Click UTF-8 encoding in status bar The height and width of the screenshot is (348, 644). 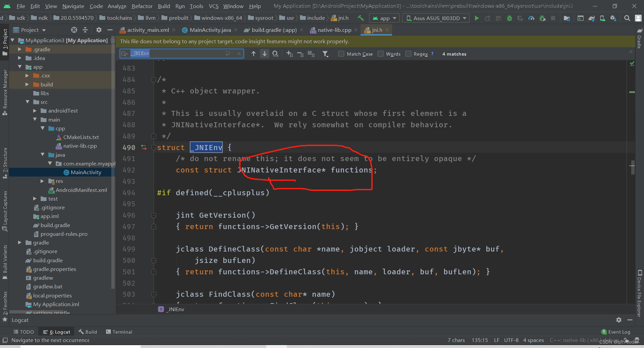(x=511, y=340)
